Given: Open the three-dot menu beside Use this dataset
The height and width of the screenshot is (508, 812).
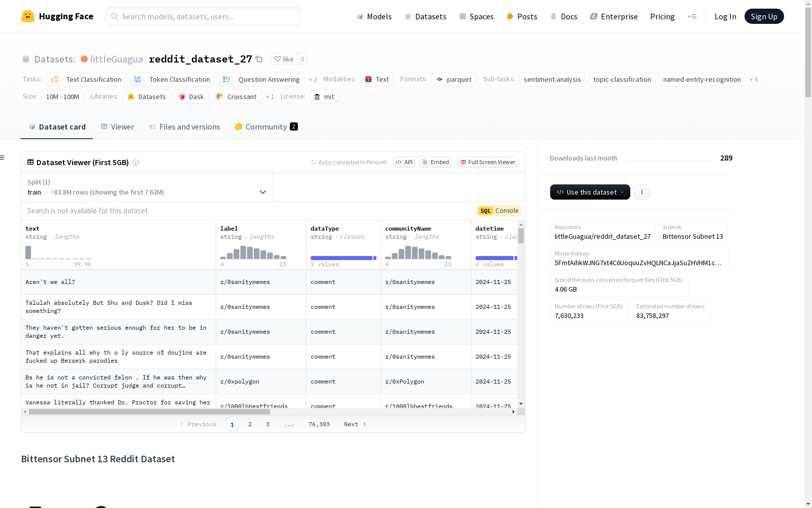Looking at the screenshot, I should click(642, 192).
